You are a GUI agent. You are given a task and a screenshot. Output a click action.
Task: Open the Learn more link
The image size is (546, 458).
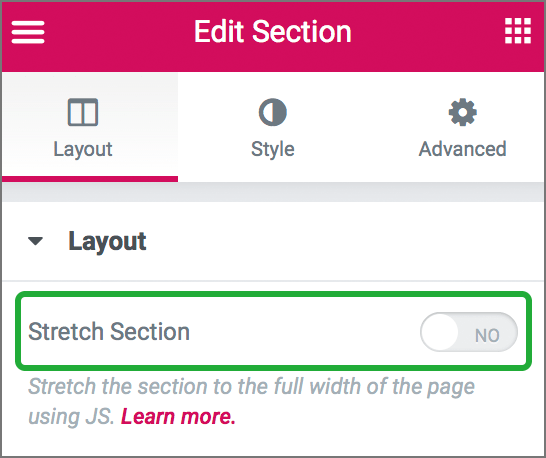pyautogui.click(x=178, y=417)
